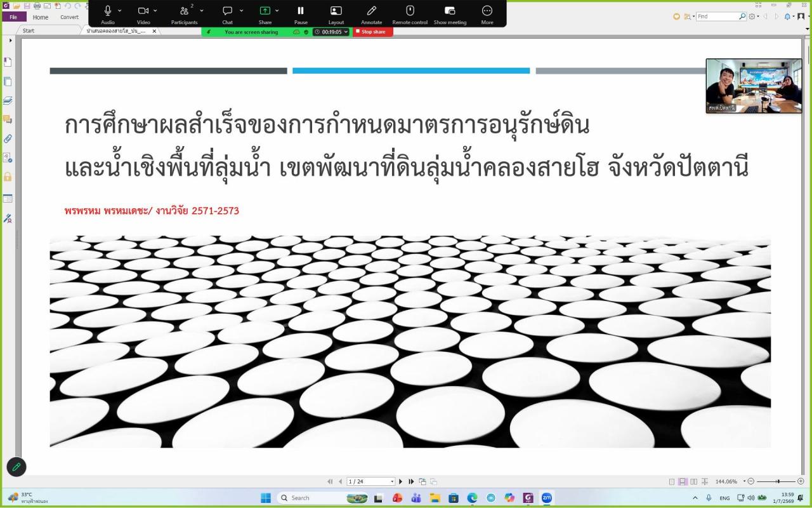Open the Signatures pen panel in sidebar
The image size is (812, 508).
point(8,218)
